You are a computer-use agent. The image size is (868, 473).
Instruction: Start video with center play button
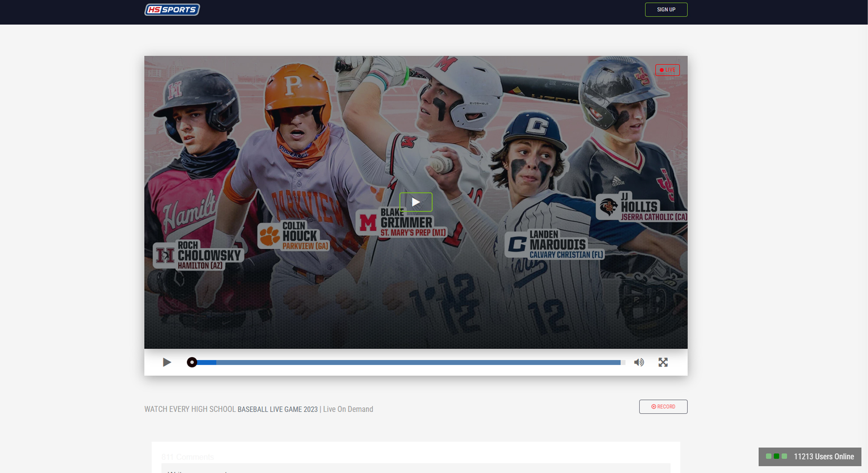click(x=416, y=202)
